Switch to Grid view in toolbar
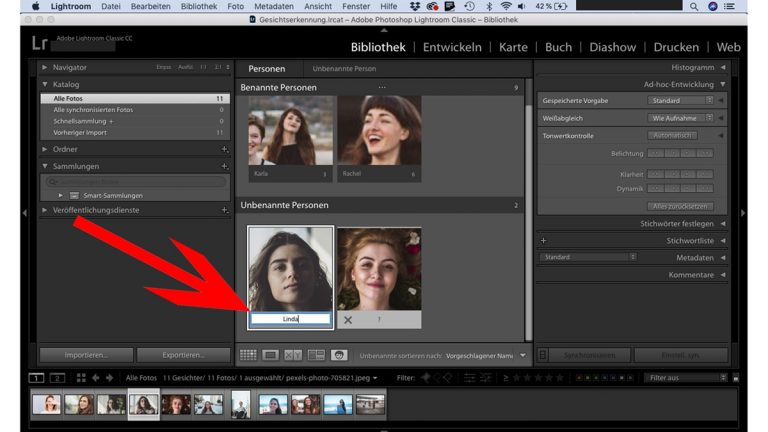Screen dimensions: 768x432 [248, 355]
